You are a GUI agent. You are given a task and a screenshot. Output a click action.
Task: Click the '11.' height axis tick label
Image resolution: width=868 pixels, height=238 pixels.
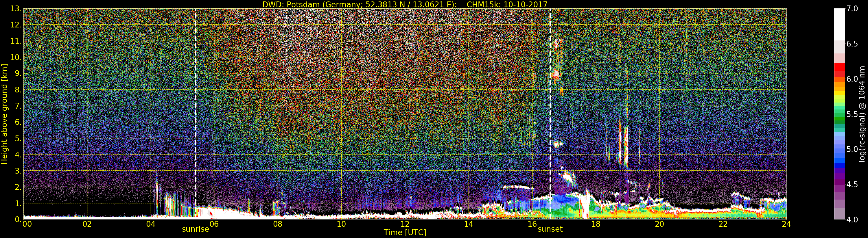tap(16, 41)
